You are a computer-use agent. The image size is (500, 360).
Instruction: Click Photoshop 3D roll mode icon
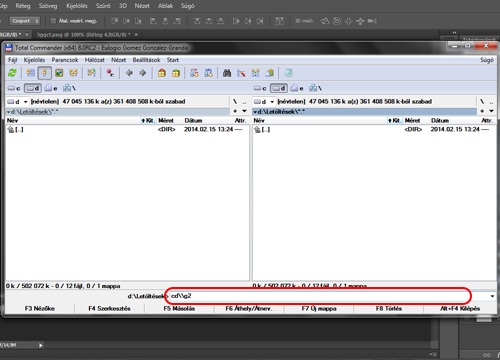tap(337, 21)
